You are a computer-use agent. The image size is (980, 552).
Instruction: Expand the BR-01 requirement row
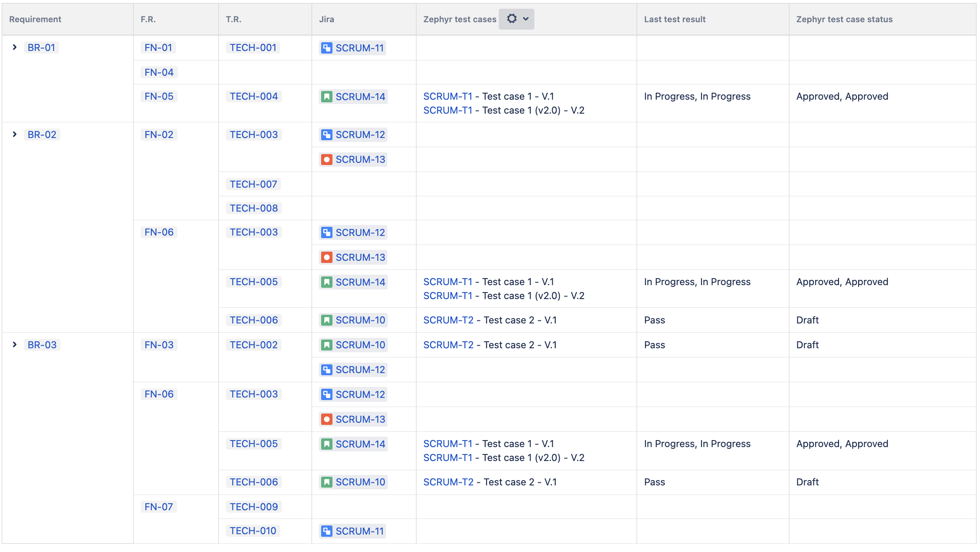15,47
